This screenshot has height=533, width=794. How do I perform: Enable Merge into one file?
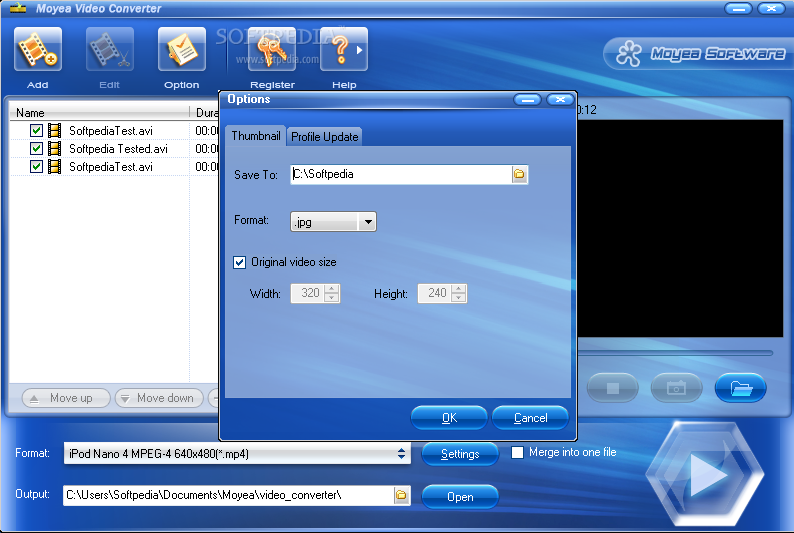tap(517, 452)
